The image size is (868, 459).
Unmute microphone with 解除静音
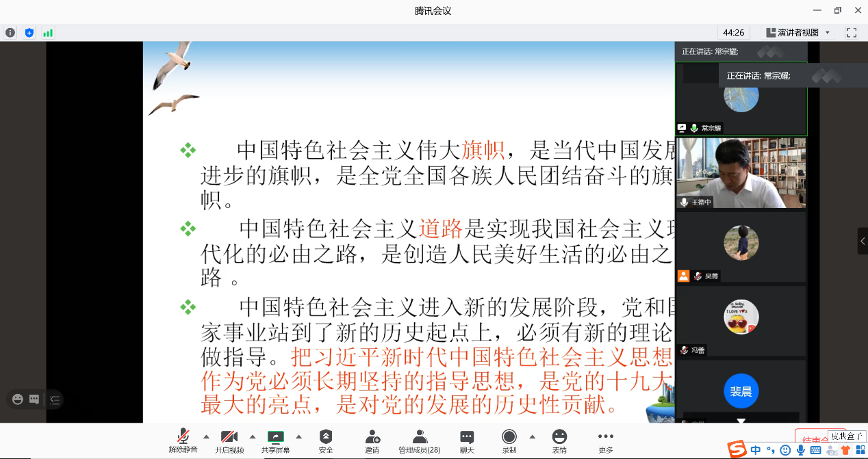click(183, 441)
